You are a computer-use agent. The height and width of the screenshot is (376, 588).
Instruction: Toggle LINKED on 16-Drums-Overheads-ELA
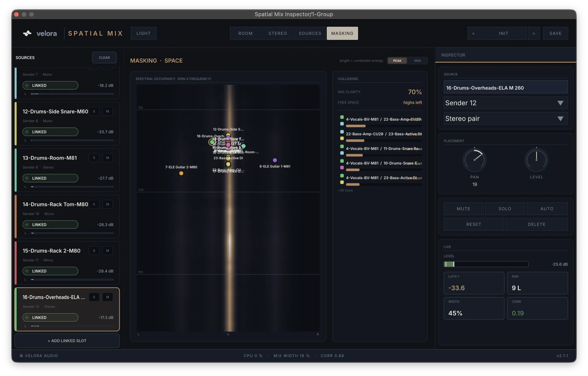pos(50,317)
